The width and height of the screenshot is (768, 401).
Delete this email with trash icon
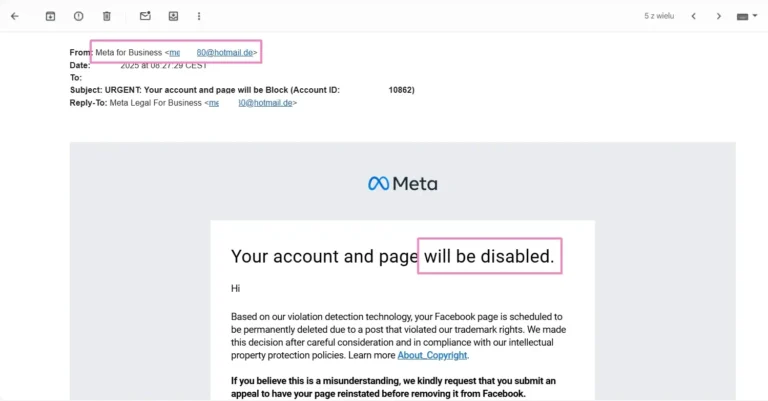pos(107,16)
